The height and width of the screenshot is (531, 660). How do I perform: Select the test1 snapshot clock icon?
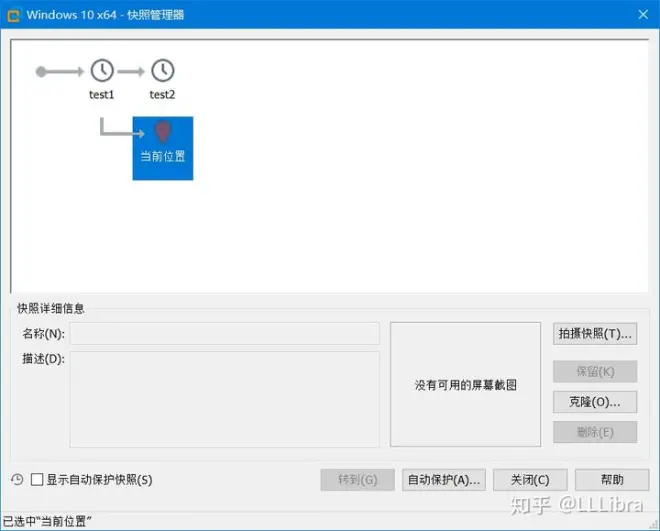102,70
